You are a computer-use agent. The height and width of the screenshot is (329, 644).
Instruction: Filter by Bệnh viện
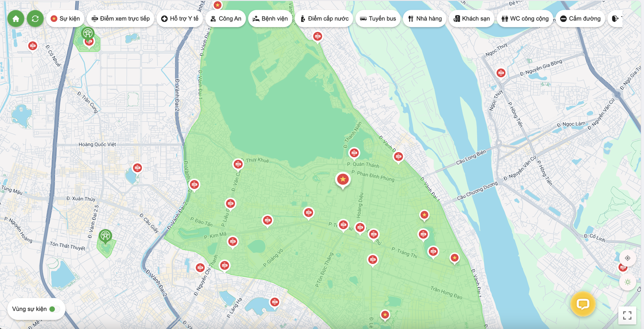click(270, 19)
